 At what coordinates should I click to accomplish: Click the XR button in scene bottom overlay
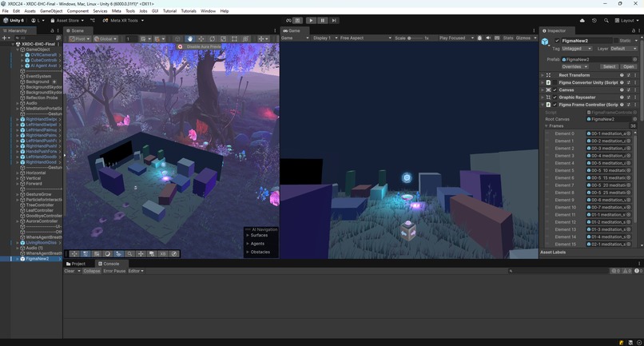click(163, 254)
